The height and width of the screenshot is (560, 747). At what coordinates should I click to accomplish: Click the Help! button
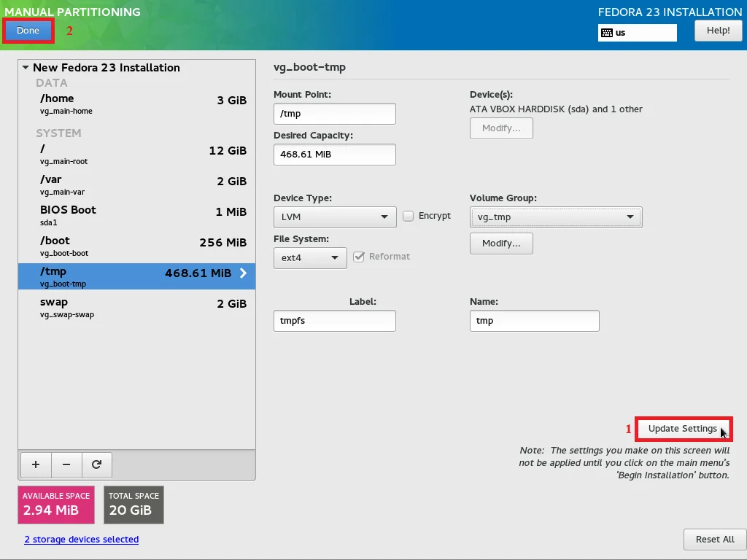(718, 31)
